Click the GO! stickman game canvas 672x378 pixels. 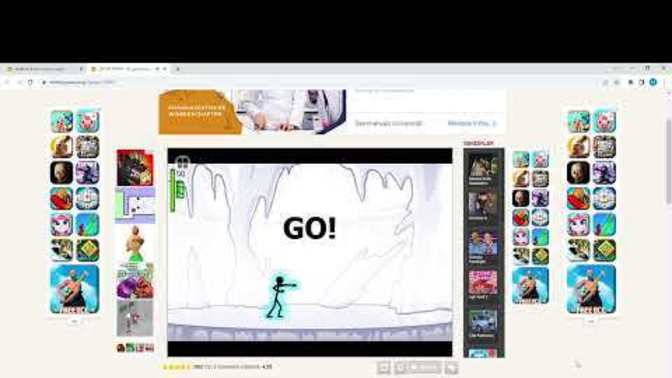click(309, 252)
